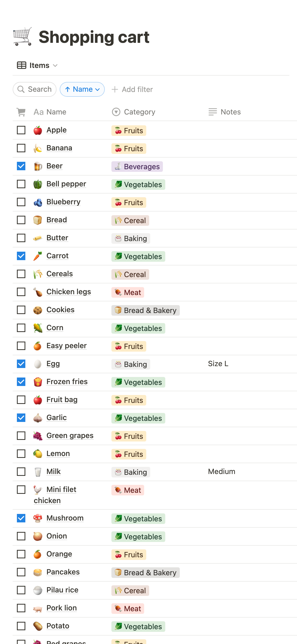Click the apple emoji next to Apple

[38, 130]
